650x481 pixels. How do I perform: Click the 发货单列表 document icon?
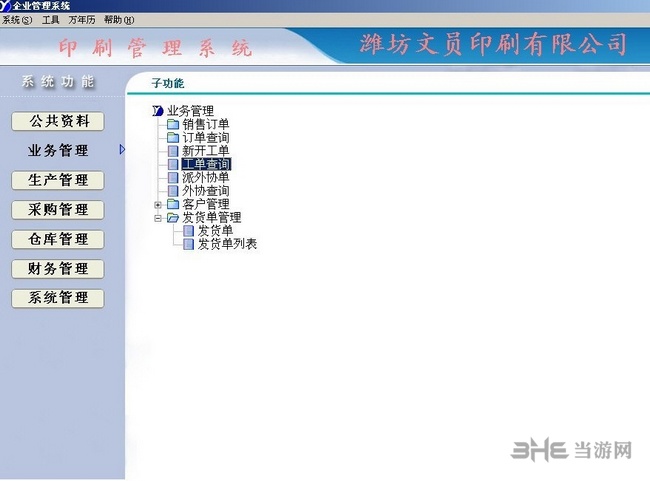coord(188,243)
